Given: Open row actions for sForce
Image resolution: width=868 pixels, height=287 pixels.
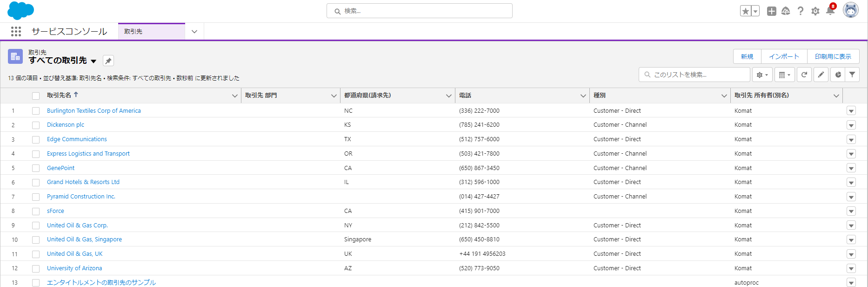Looking at the screenshot, I should (x=851, y=211).
